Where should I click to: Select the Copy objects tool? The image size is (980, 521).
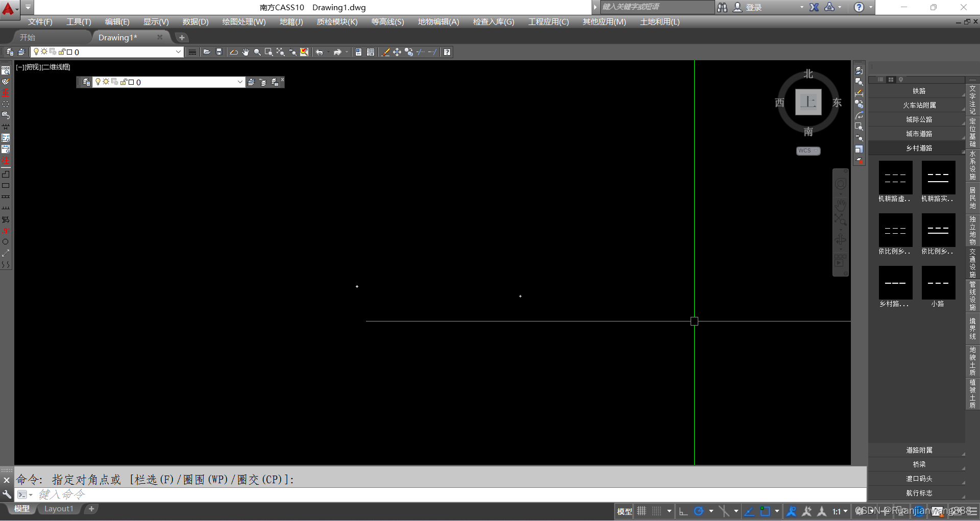pyautogui.click(x=409, y=52)
